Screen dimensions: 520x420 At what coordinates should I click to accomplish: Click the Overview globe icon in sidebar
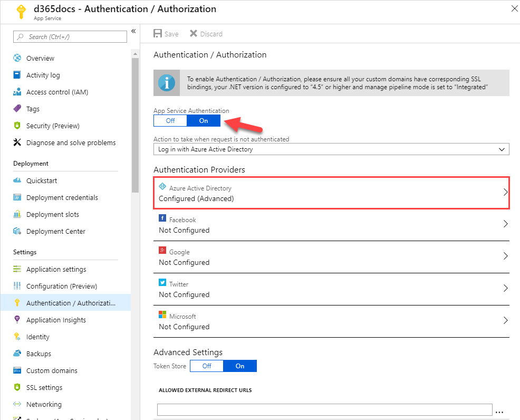(x=17, y=58)
